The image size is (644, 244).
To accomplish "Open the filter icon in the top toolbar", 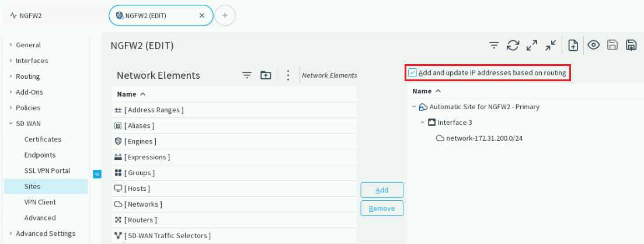I will [x=494, y=45].
